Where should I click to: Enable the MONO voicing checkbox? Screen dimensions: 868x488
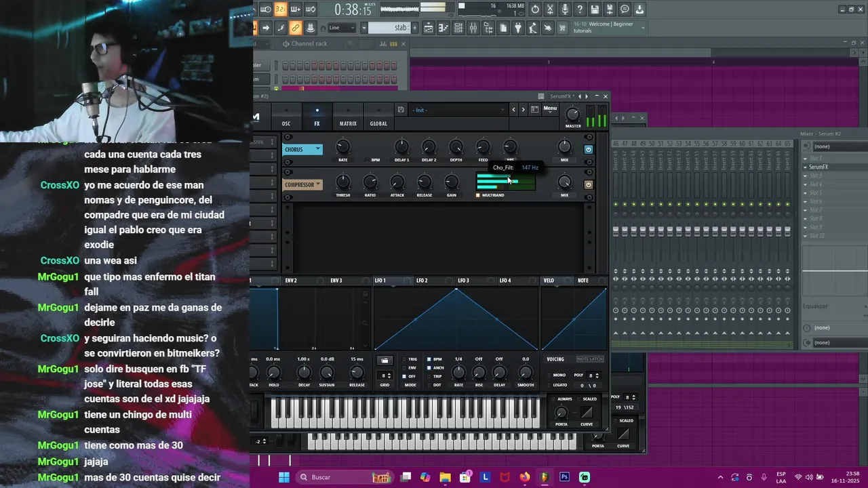pos(549,375)
